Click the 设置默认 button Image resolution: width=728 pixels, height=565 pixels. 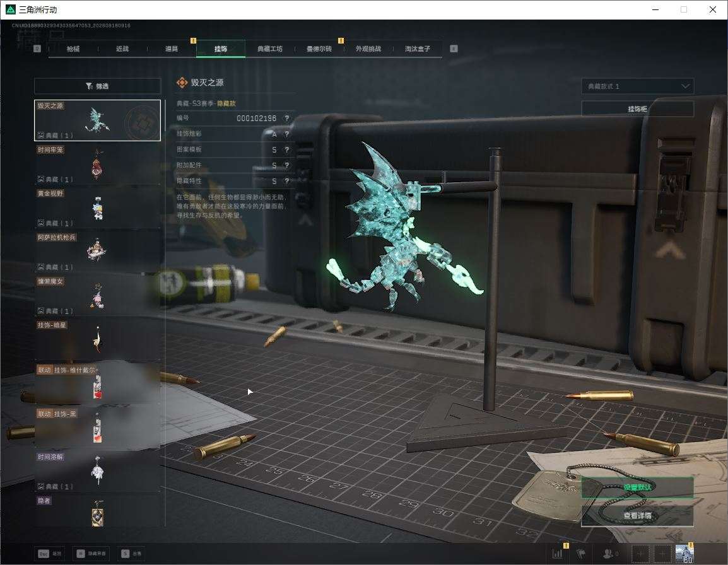(637, 487)
